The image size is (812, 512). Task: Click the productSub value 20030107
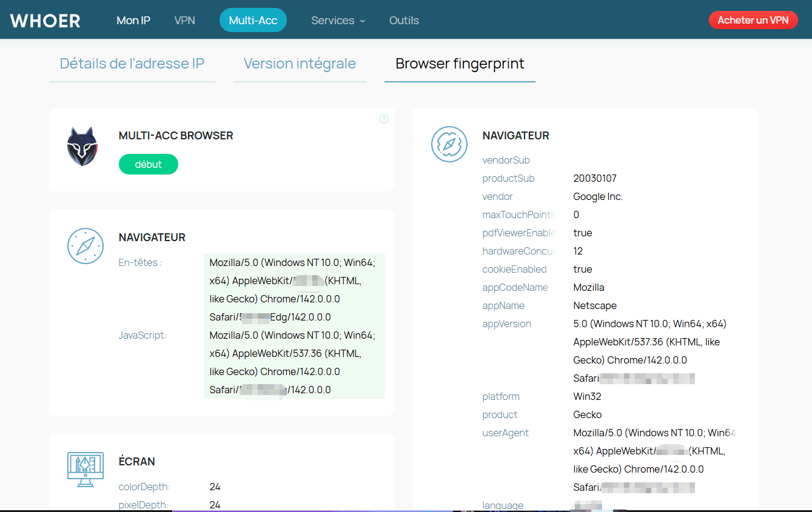point(594,178)
